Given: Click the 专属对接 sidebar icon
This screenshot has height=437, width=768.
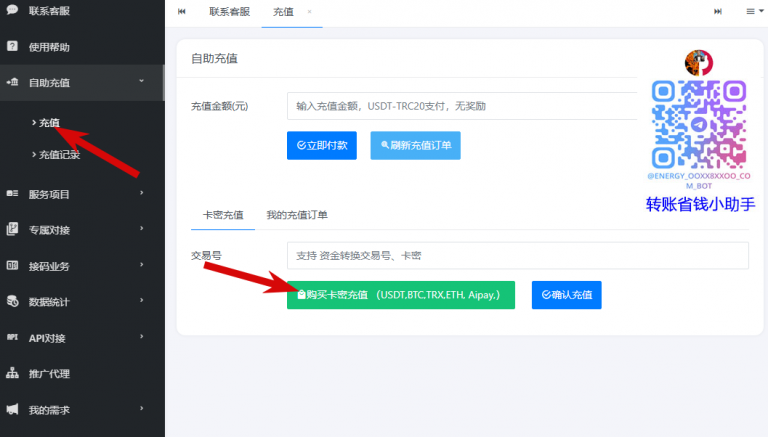Looking at the screenshot, I should (x=12, y=229).
